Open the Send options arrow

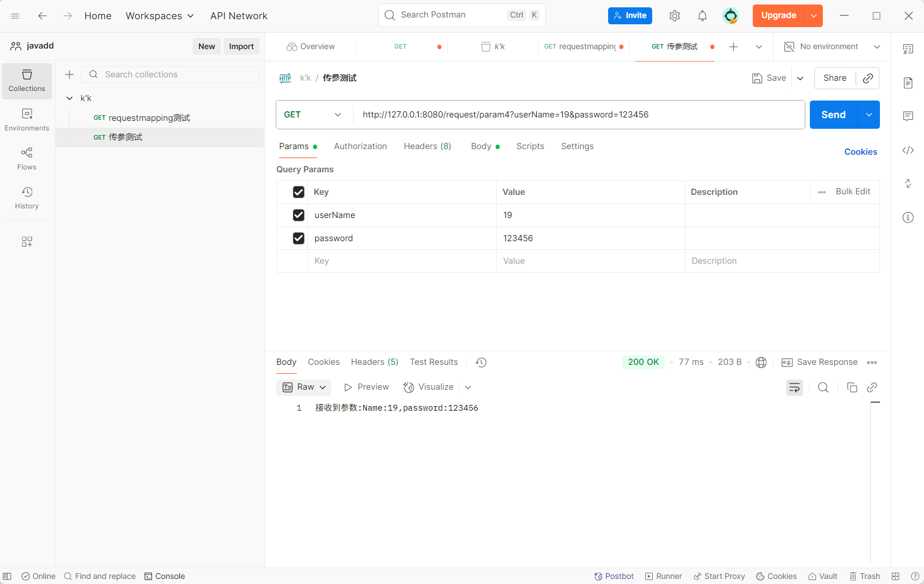click(x=869, y=115)
